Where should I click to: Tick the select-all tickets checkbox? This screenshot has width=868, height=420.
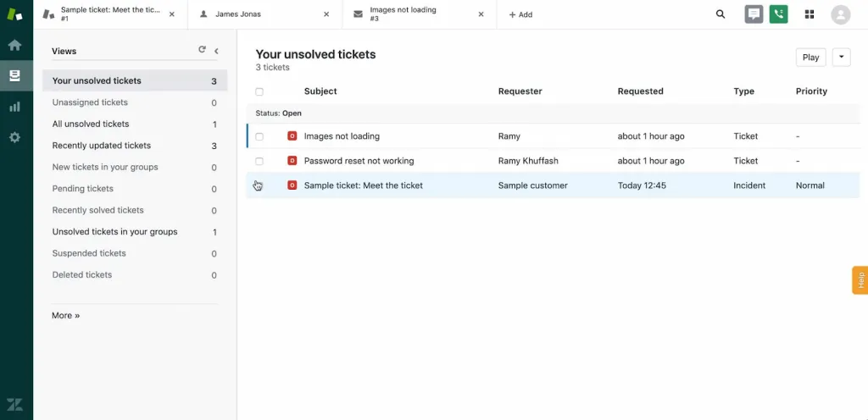point(259,91)
